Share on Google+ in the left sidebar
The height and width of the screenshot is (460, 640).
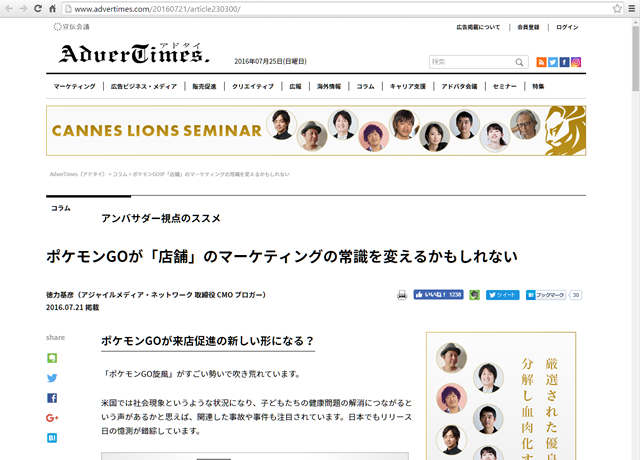coord(52,417)
